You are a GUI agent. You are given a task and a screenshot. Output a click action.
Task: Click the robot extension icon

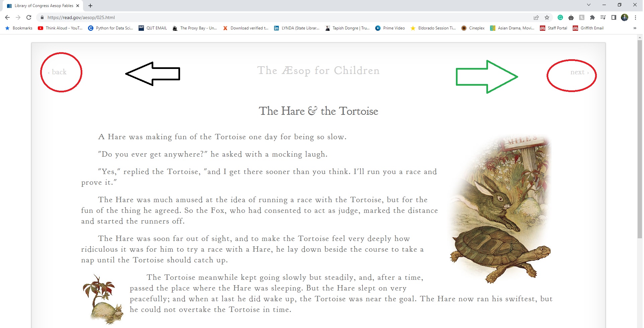[x=571, y=17]
